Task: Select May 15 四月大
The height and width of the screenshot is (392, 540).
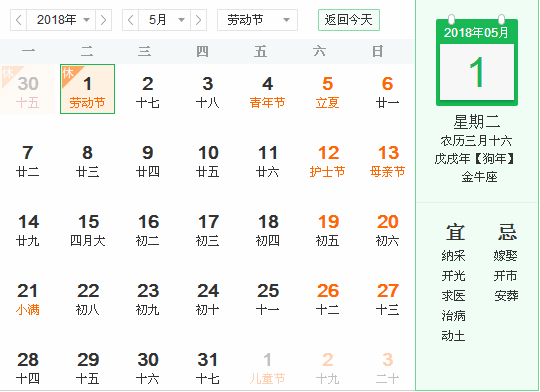Action: (87, 230)
